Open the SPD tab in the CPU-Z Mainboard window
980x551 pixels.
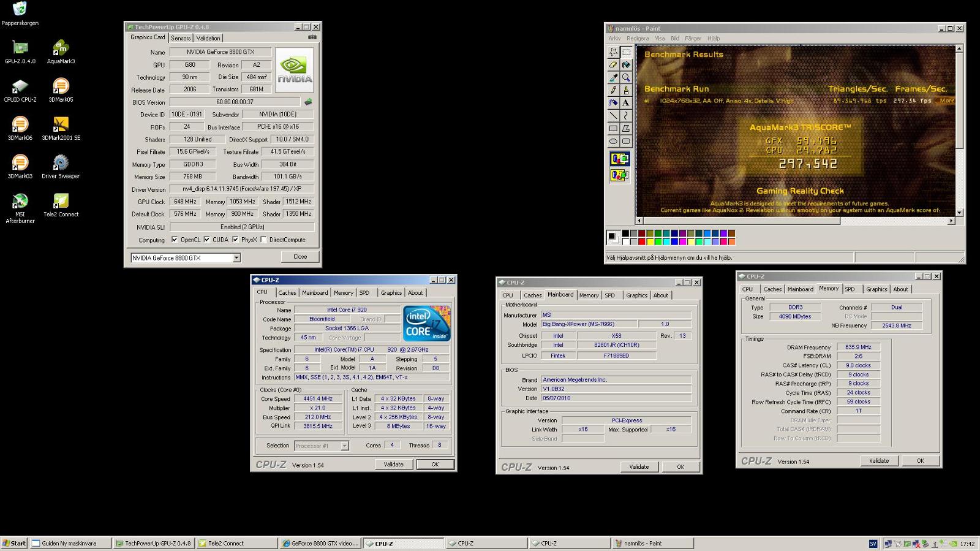(x=610, y=295)
